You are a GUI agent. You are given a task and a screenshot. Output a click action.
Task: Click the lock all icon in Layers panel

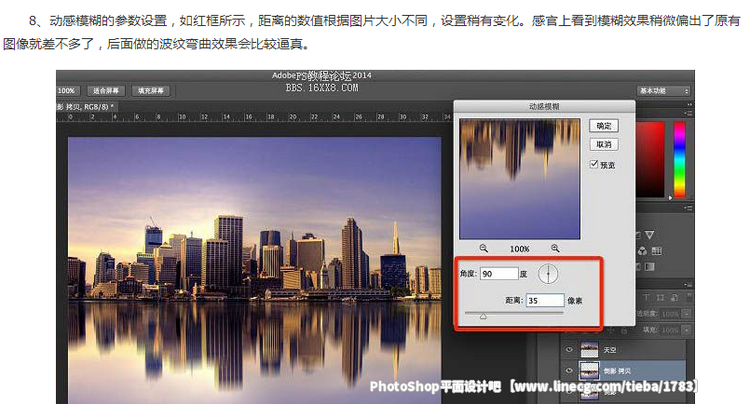[x=624, y=330]
